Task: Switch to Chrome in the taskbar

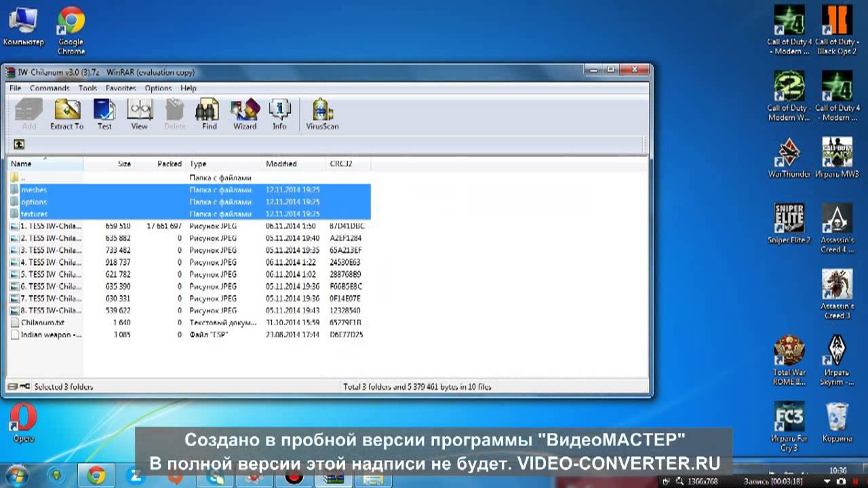Action: (96, 476)
